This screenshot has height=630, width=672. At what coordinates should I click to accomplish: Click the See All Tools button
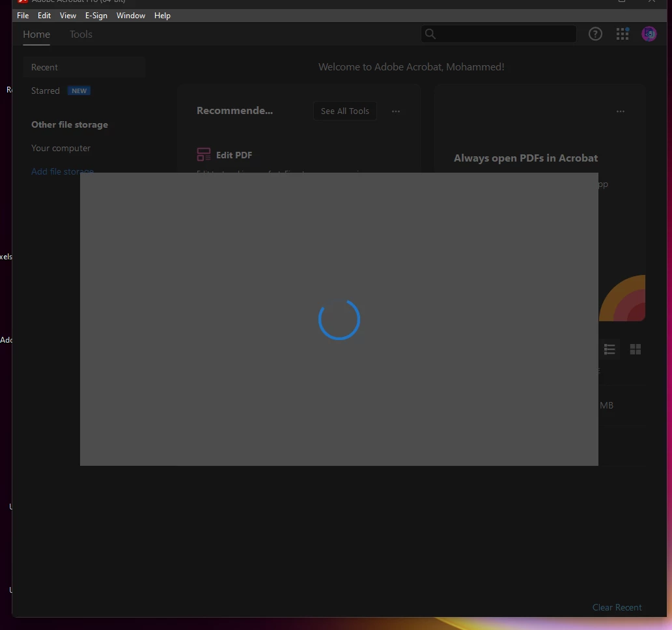pos(345,111)
